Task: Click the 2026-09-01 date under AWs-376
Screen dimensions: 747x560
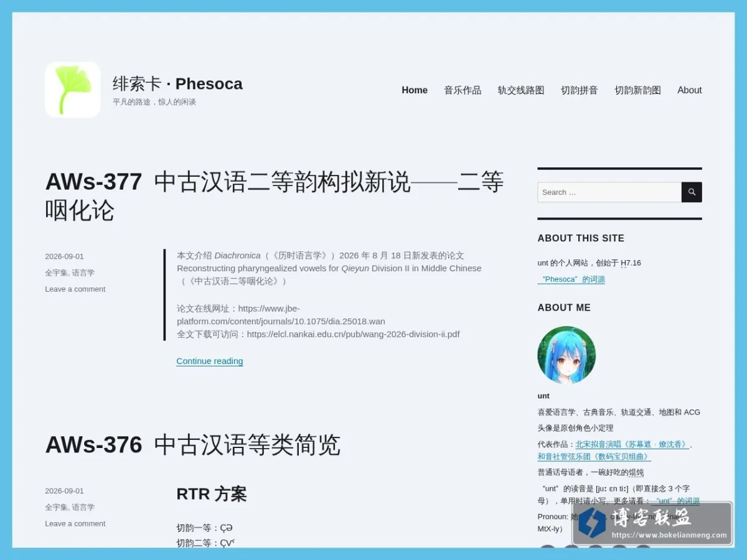Action: click(64, 491)
